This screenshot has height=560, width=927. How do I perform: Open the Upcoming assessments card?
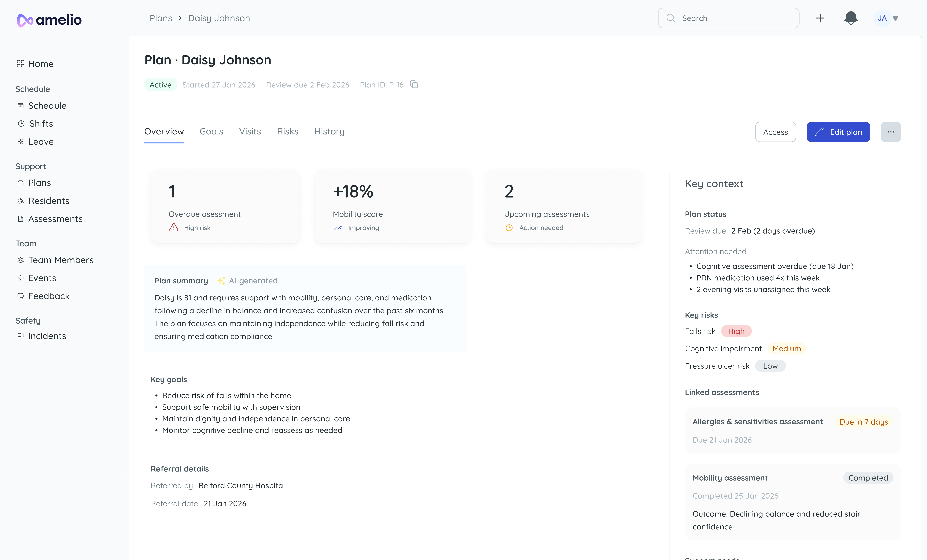point(564,206)
